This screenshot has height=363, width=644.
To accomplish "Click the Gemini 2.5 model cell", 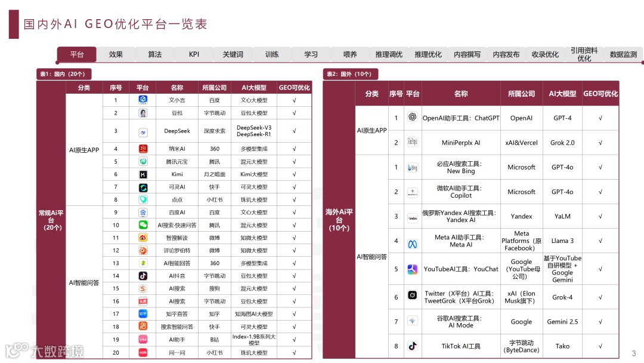I will coord(562,322).
